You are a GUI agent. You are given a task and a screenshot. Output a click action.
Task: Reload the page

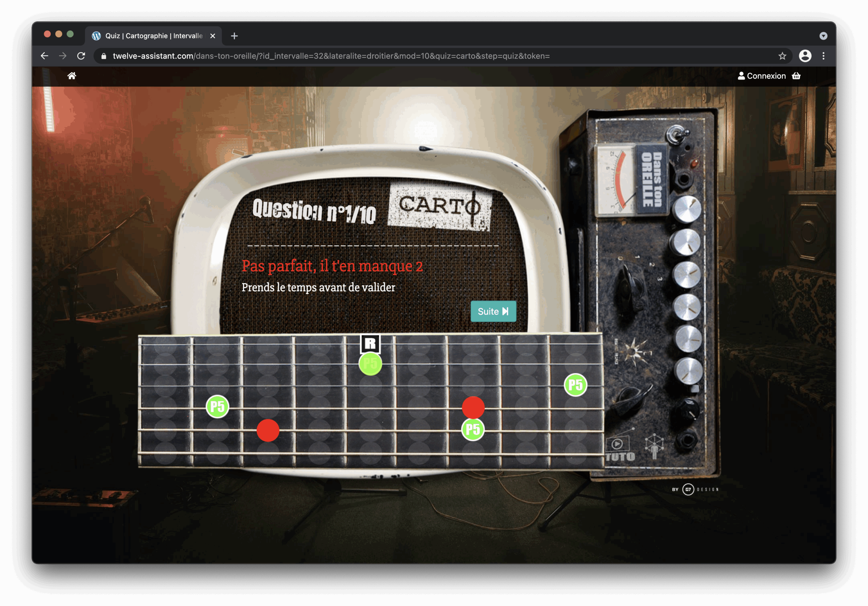click(81, 56)
